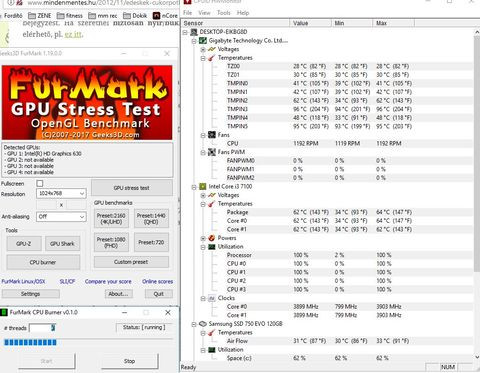The width and height of the screenshot is (480, 373).
Task: Open the Help menu in HWMonitor
Action: (x=243, y=13)
